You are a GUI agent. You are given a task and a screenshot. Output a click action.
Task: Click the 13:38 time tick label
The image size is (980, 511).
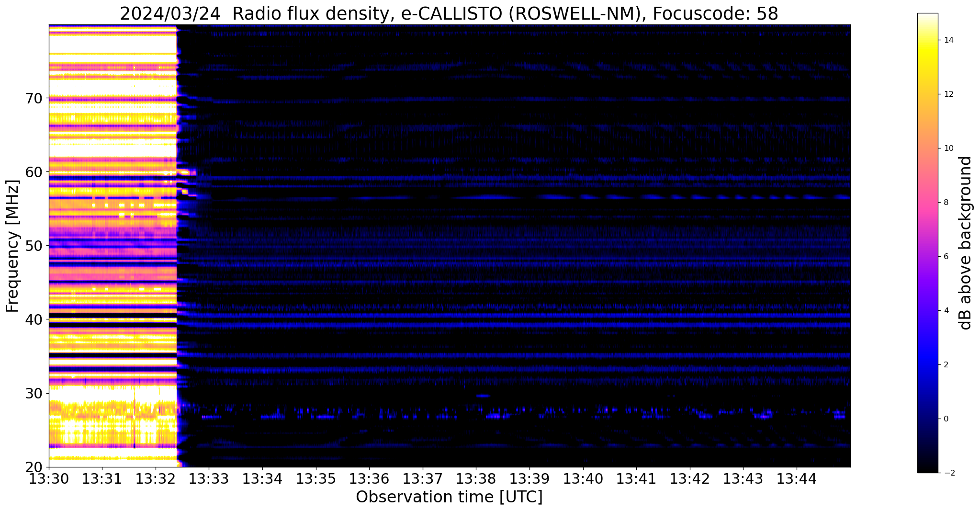click(476, 478)
